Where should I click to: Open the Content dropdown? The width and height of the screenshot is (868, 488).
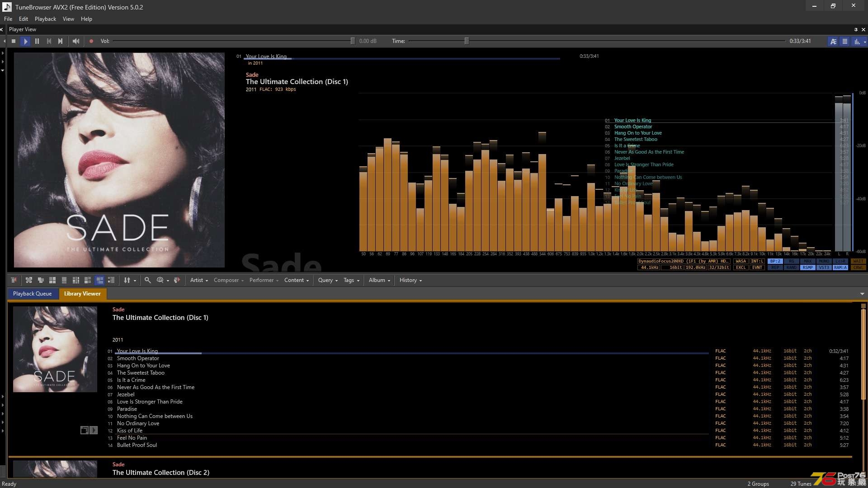[x=297, y=280]
